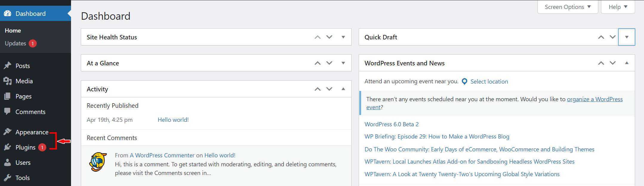The height and width of the screenshot is (186, 644).
Task: Click the WordPress Events and News heading
Action: (x=405, y=63)
